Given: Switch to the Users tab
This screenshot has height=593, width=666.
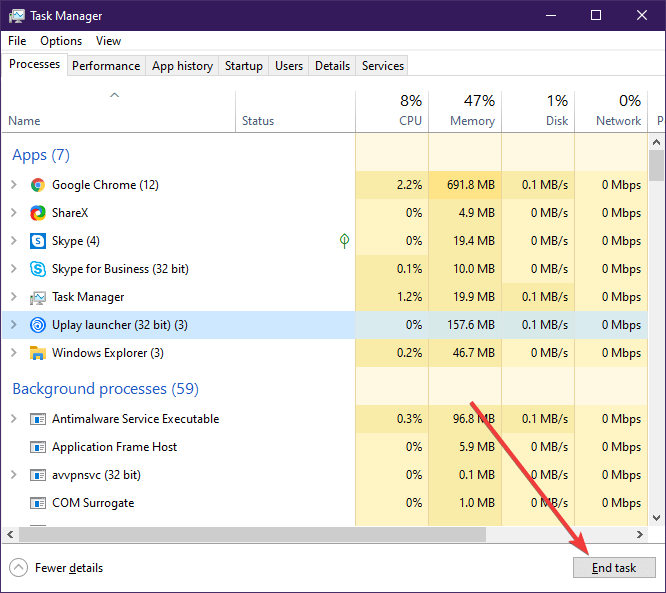Looking at the screenshot, I should (x=289, y=66).
